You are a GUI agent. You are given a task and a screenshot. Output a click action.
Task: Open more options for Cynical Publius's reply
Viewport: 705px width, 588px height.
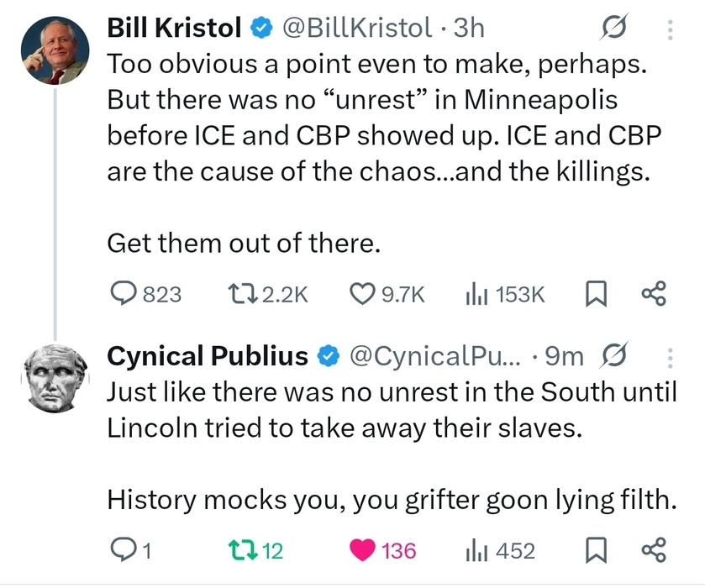click(x=670, y=359)
